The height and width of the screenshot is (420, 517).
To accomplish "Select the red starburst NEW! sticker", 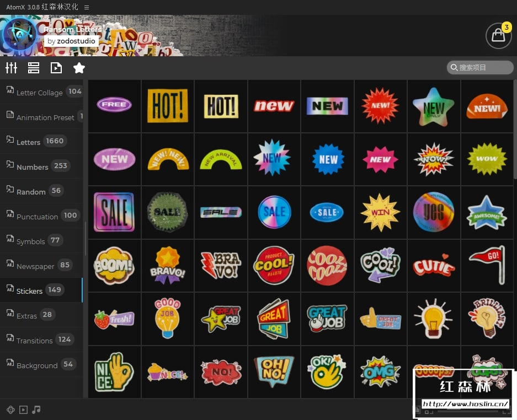I will [381, 106].
